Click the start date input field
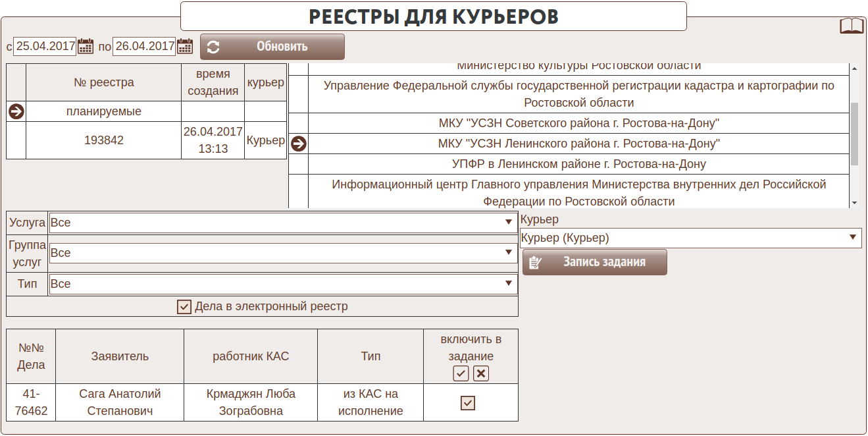 (45, 46)
